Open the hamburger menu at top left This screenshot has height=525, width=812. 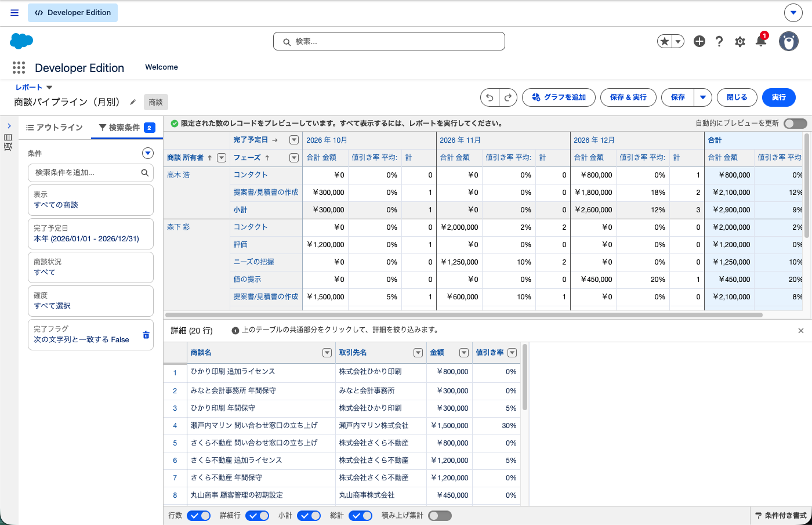14,13
